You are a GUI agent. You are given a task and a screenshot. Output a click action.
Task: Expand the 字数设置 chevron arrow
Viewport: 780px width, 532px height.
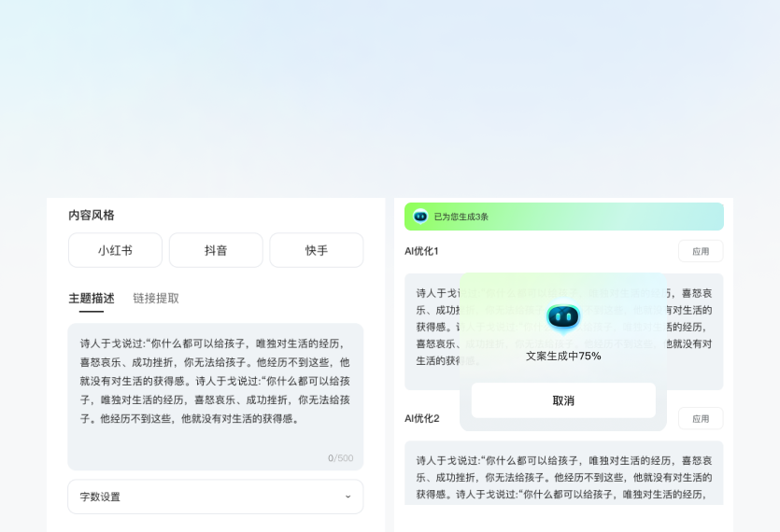tap(347, 497)
